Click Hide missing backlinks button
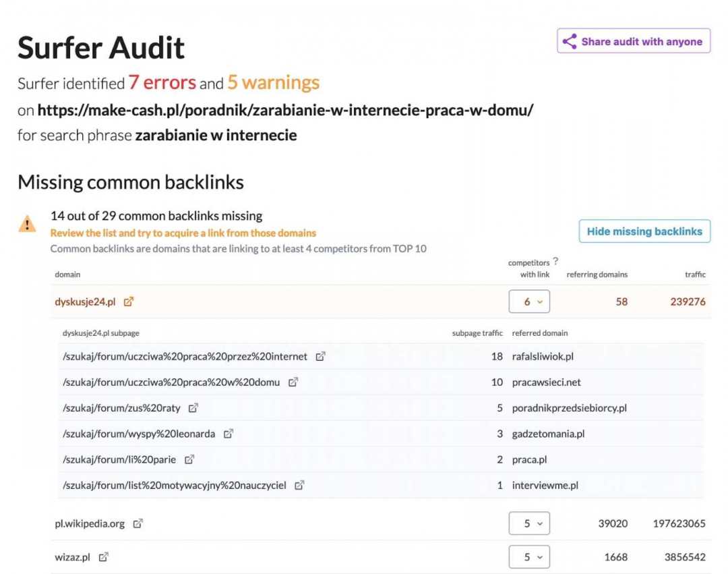 click(x=644, y=231)
